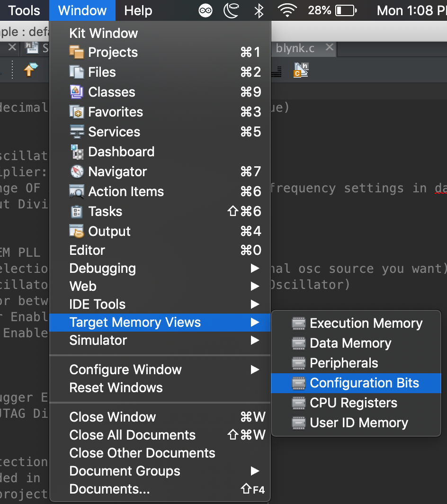Screen dimensions: 447x504
Task: Expand the Simulator submenu
Action: (98, 340)
